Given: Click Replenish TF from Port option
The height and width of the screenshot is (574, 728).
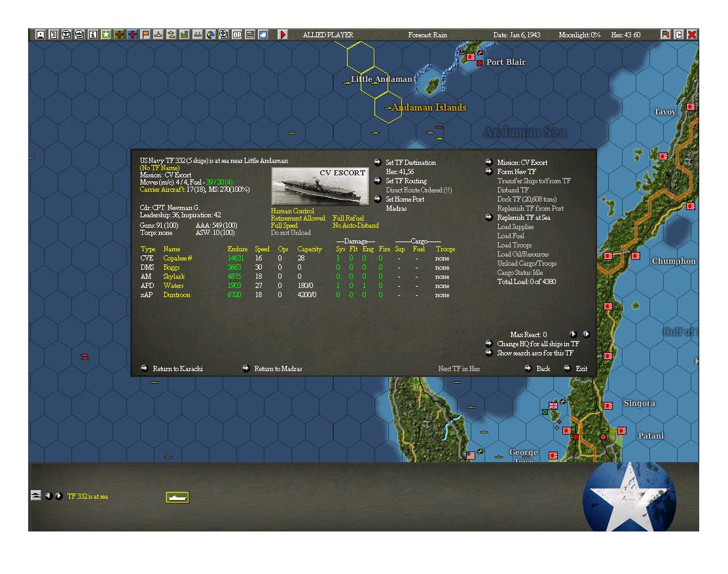Looking at the screenshot, I should point(531,208).
